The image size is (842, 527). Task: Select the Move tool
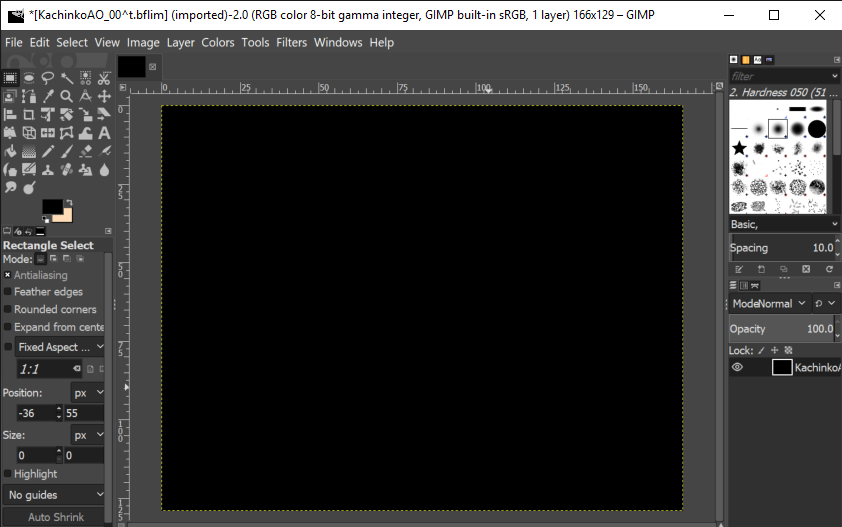pyautogui.click(x=104, y=97)
